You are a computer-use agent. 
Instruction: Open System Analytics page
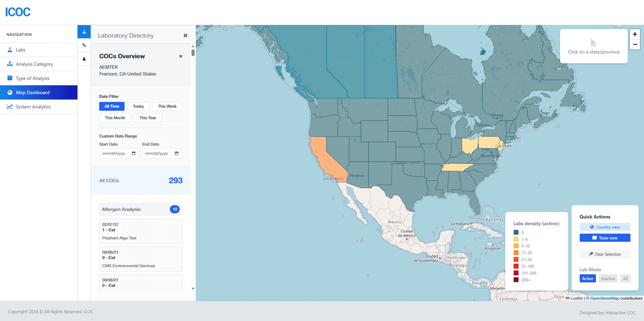click(x=39, y=107)
